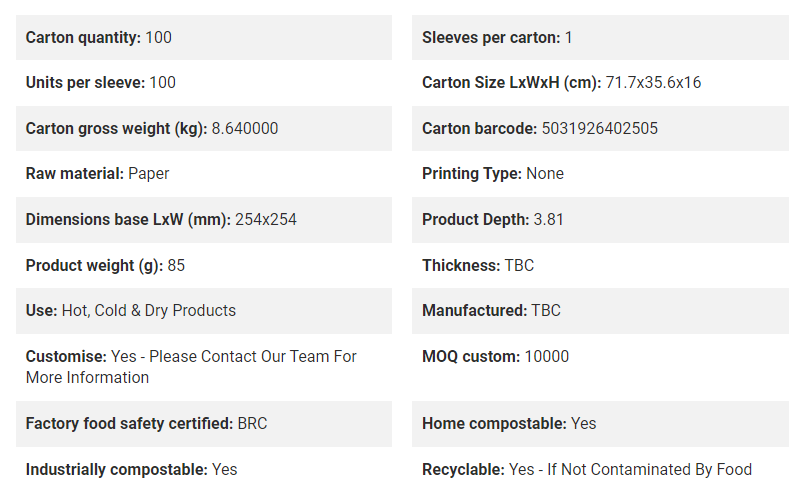
Task: Click the Raw material Paper row
Action: tap(204, 174)
